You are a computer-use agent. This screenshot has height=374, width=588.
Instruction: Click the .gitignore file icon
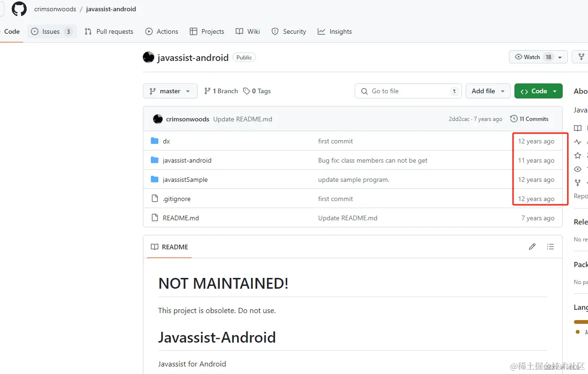click(155, 198)
